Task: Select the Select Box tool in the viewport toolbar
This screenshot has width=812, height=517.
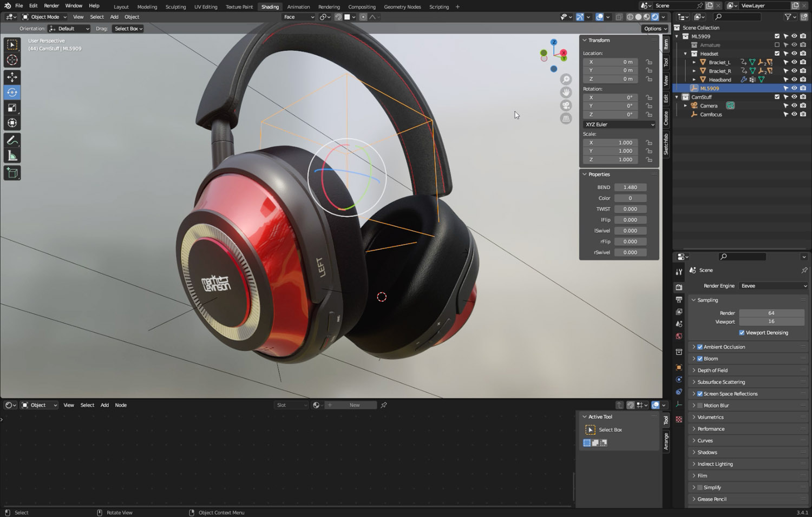Action: pos(12,44)
